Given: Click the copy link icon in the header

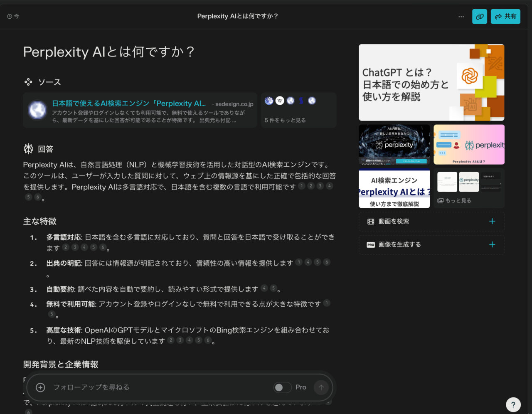Looking at the screenshot, I should click(x=479, y=17).
